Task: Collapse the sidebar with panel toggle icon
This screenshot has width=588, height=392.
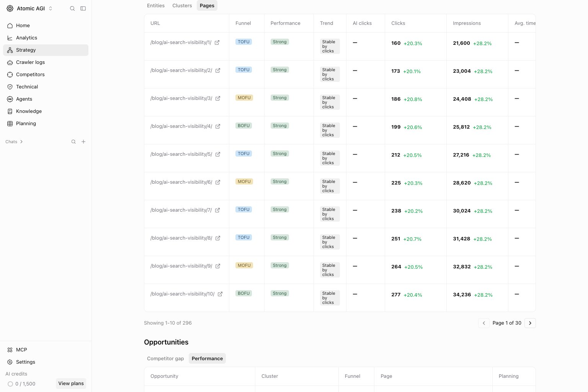Action: [x=83, y=8]
